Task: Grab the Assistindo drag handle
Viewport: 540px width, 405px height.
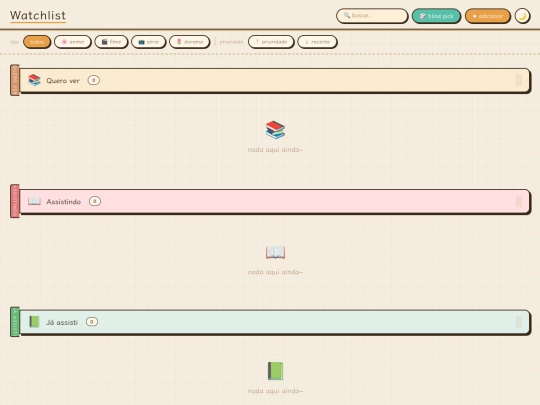Action: pyautogui.click(x=519, y=201)
